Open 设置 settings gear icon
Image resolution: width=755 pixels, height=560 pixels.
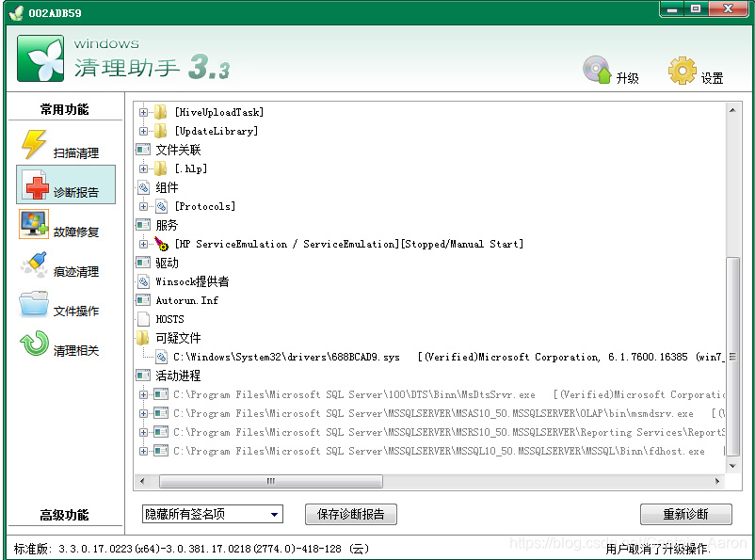click(683, 71)
